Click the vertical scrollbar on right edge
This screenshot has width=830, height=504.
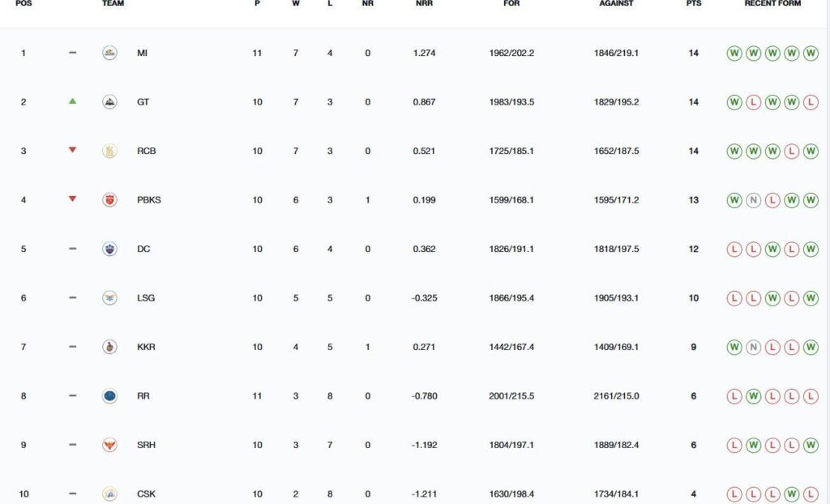pos(828,252)
